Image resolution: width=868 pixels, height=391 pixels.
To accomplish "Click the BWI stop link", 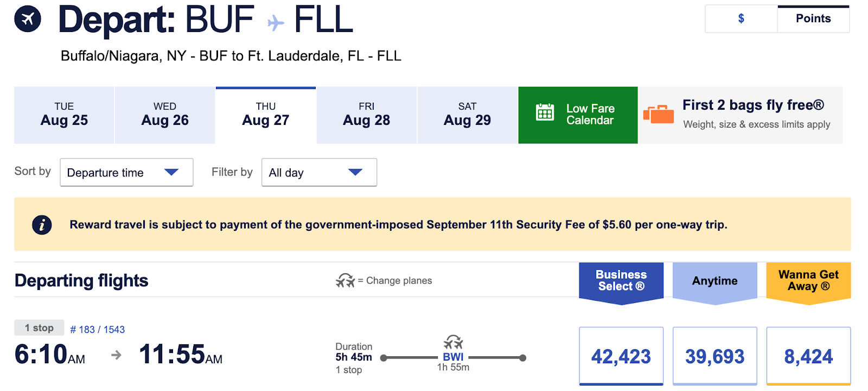I will tap(453, 357).
